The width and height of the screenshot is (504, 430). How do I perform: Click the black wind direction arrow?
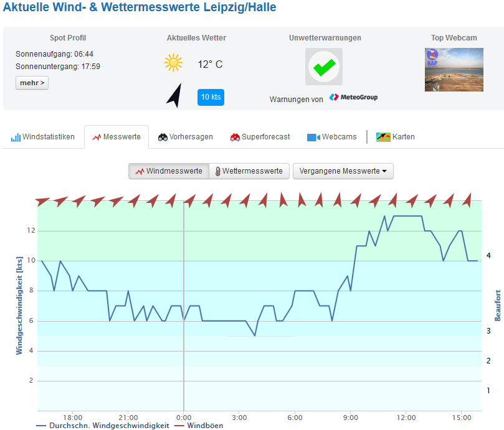tap(174, 96)
